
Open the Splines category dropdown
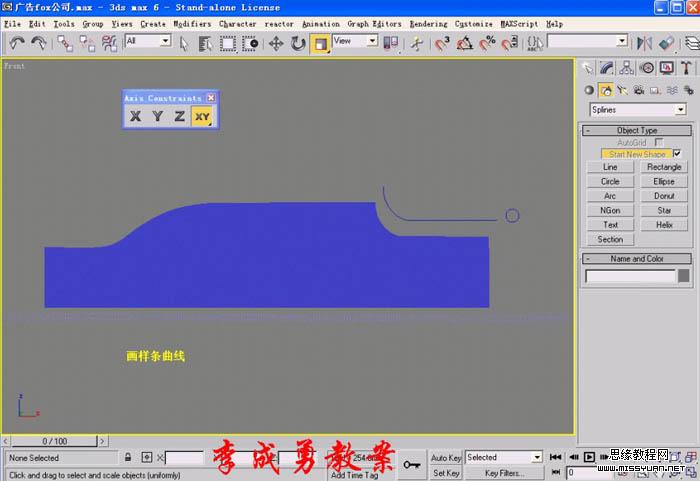(638, 109)
